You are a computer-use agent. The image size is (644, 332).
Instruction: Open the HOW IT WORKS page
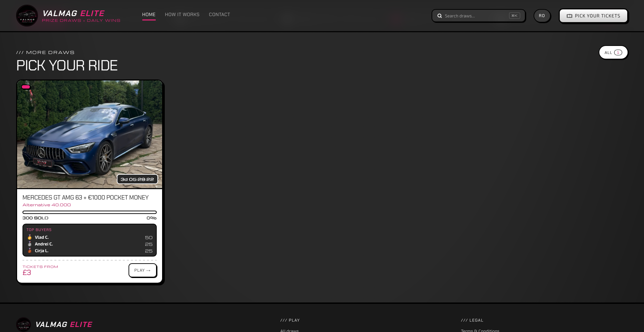(x=182, y=14)
